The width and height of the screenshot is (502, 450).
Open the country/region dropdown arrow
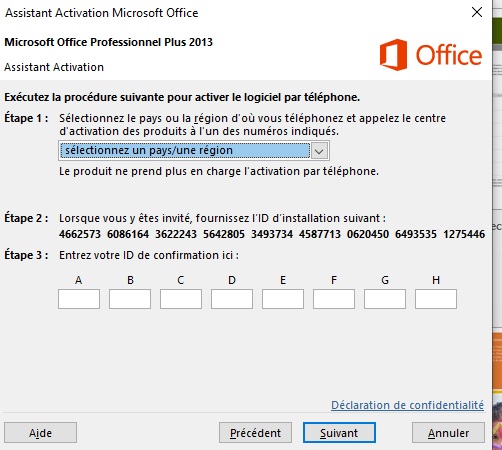(x=319, y=151)
